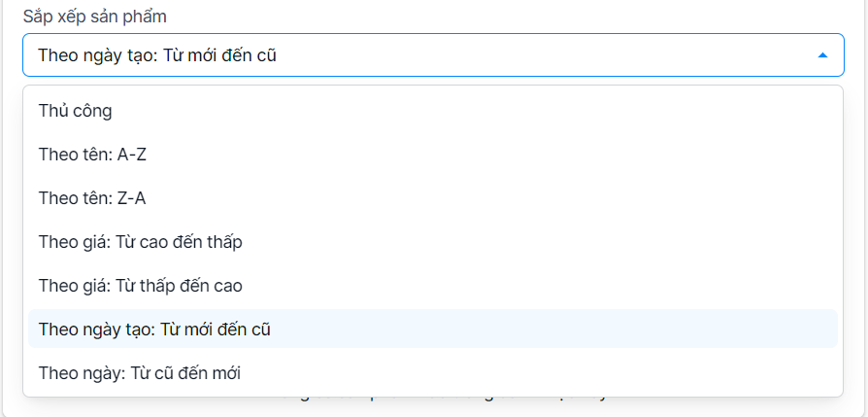868x417 pixels.
Task: Click the dropdown caret arrow icon
Action: tap(822, 55)
